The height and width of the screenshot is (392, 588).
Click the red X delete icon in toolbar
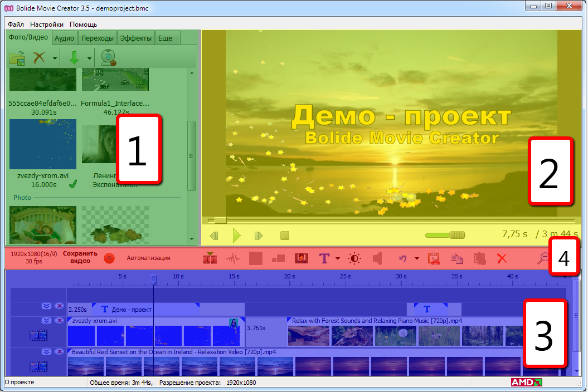(502, 258)
